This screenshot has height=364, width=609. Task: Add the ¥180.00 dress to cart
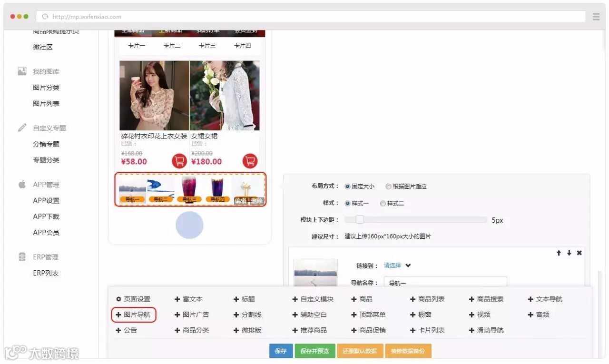(x=250, y=161)
